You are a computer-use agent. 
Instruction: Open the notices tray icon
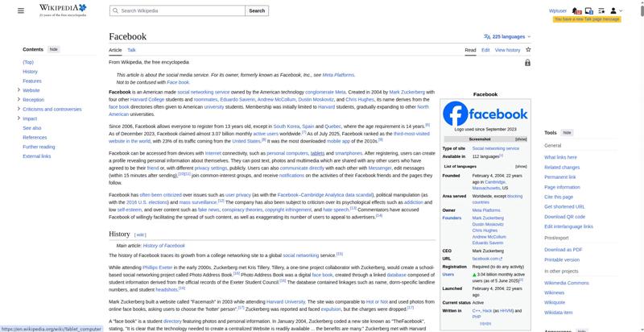tap(589, 10)
